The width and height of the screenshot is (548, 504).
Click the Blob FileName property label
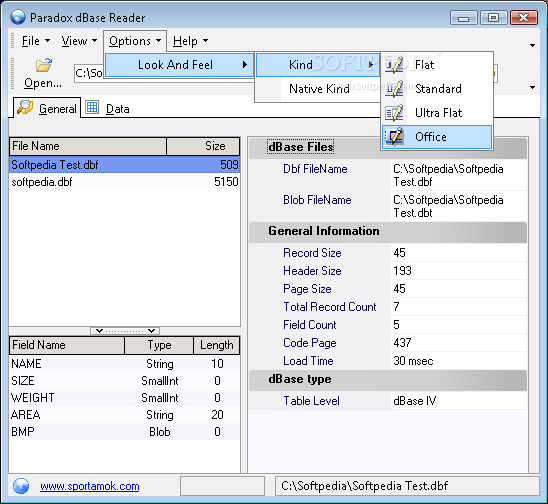317,200
